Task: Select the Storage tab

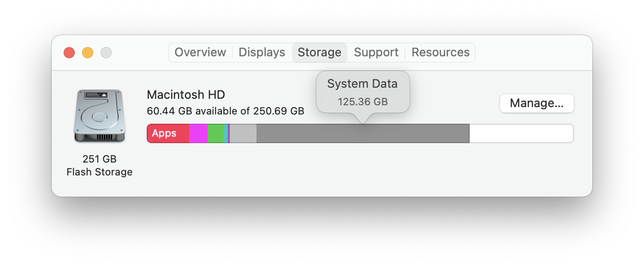Action: click(x=319, y=53)
